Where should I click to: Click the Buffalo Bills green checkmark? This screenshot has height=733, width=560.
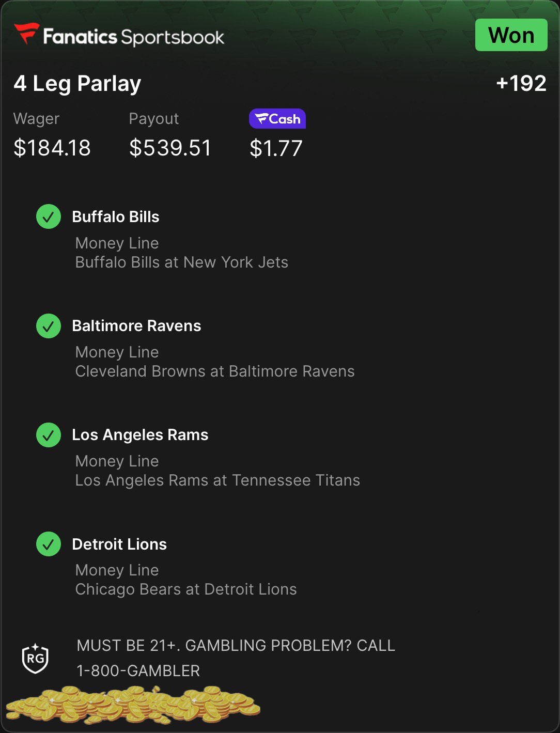[49, 217]
